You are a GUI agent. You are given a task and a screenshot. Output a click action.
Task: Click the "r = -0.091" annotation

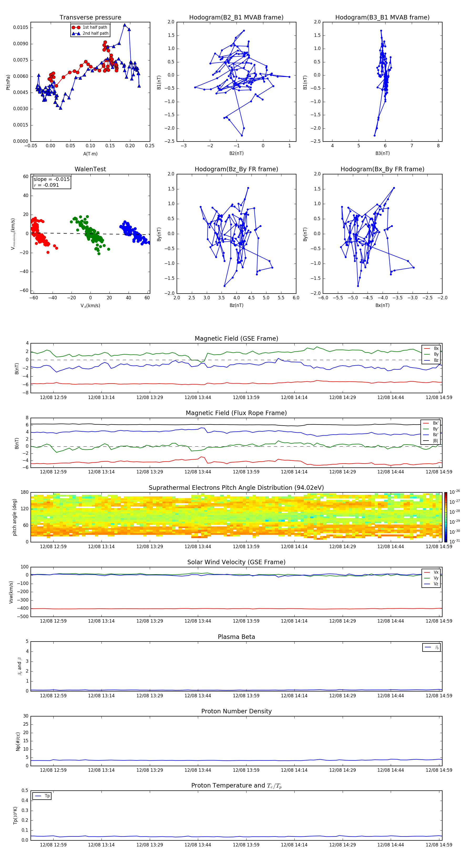tap(47, 185)
